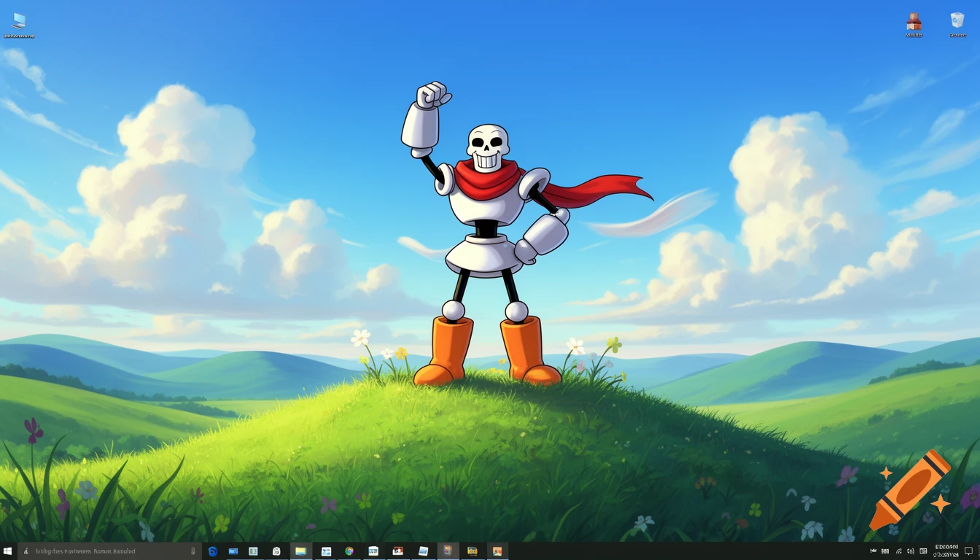Screen dimensions: 980x560
Task: Open the system tray clock and date
Action: point(946,551)
